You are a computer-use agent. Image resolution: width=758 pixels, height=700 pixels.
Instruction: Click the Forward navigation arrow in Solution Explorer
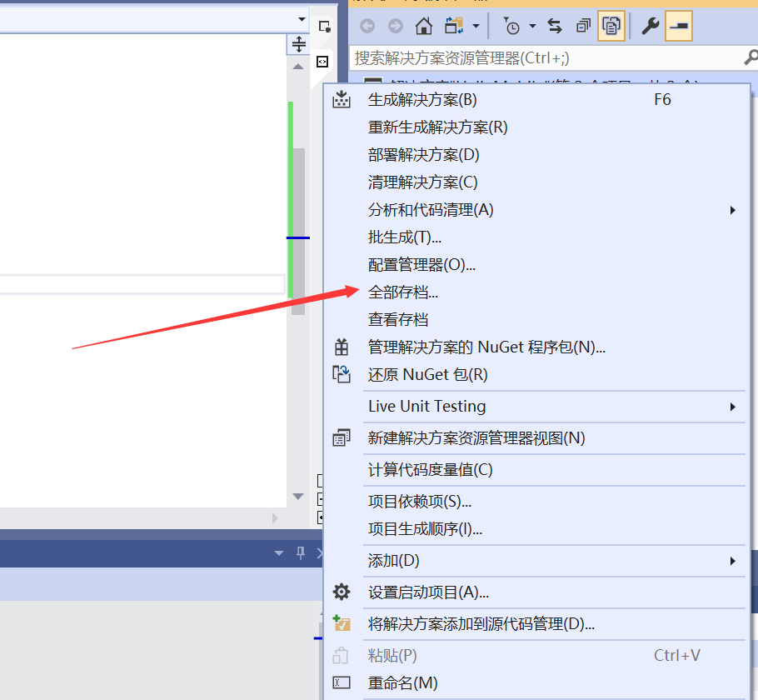pos(396,26)
